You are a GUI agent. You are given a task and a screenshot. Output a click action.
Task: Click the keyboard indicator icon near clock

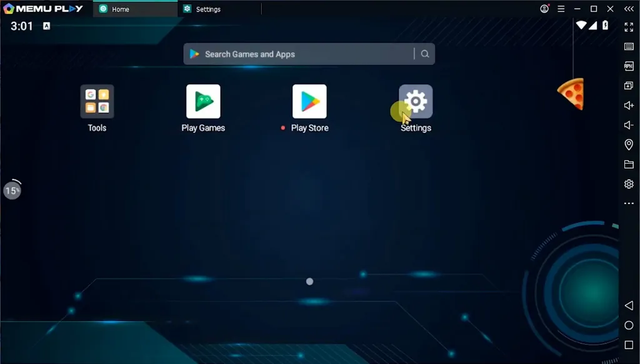(46, 26)
